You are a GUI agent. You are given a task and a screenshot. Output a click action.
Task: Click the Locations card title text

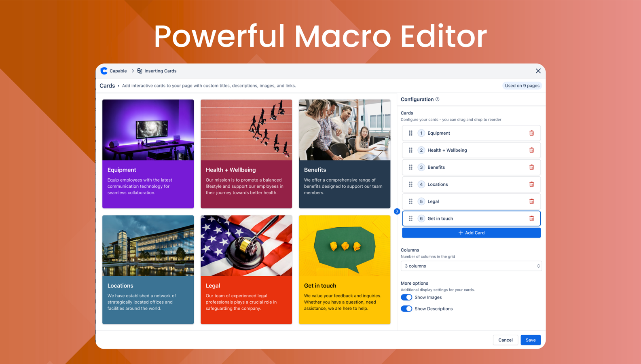[120, 286]
